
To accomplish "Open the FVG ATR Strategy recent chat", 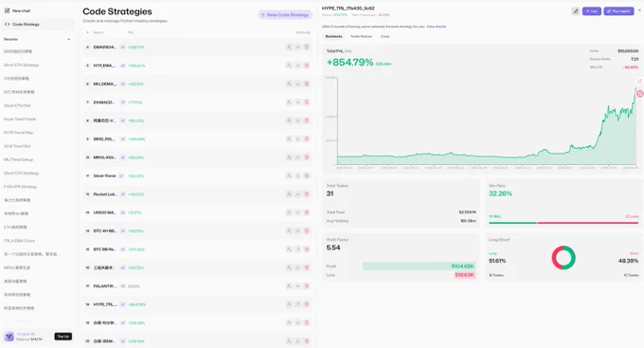I will coord(21,187).
